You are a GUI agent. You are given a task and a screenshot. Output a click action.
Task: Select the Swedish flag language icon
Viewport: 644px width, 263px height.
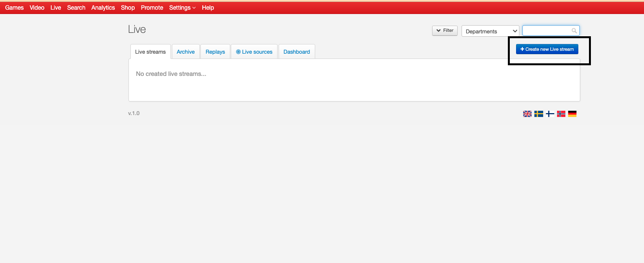538,114
